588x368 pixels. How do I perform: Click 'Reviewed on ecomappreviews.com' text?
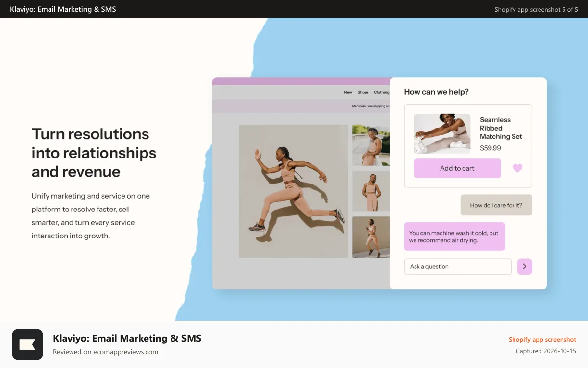coord(105,352)
